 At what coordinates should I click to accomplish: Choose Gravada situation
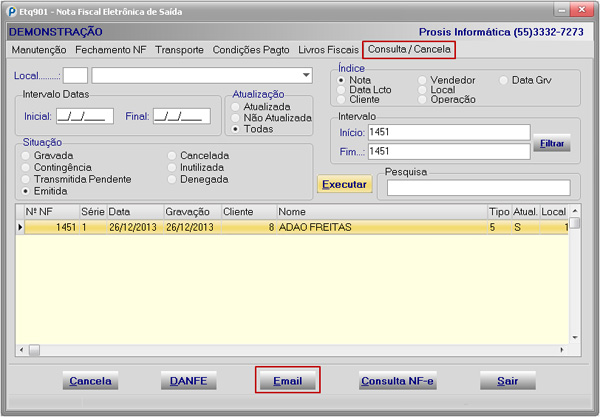(x=26, y=156)
